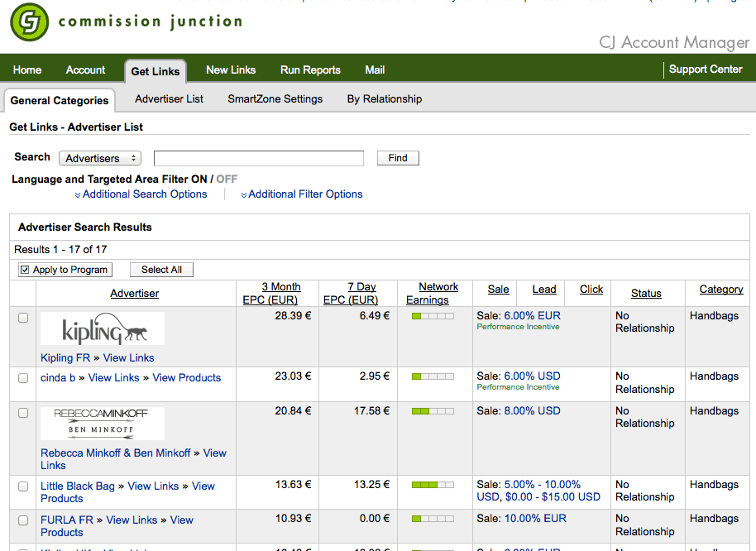The width and height of the screenshot is (756, 551).
Task: Open the Advertisers search type dropdown
Action: pyautogui.click(x=100, y=158)
